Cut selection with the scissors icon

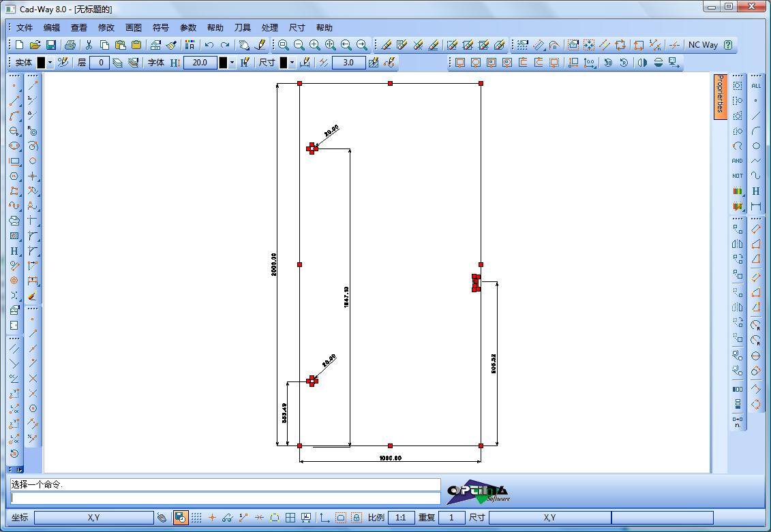point(89,45)
